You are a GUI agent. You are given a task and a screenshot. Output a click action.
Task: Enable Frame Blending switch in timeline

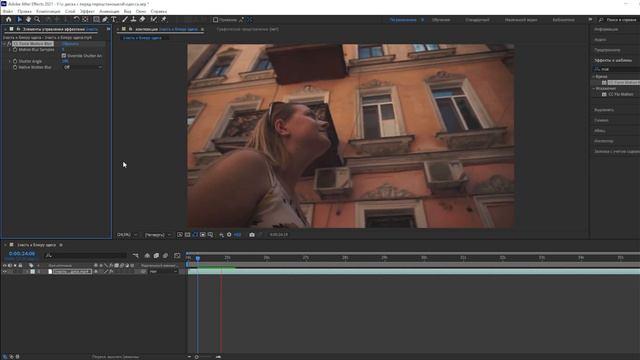pyautogui.click(x=156, y=256)
